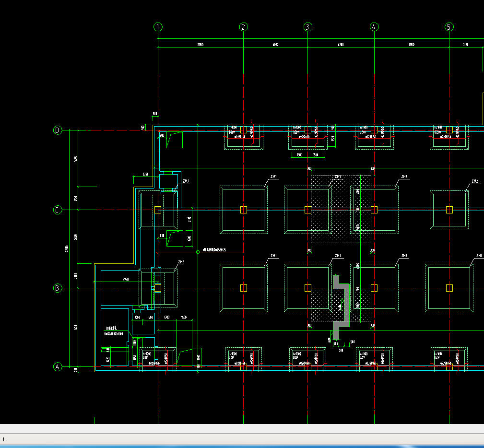Click yellow column marker at axes C and 2
Image resolution: width=484 pixels, height=448 pixels.
[244, 210]
